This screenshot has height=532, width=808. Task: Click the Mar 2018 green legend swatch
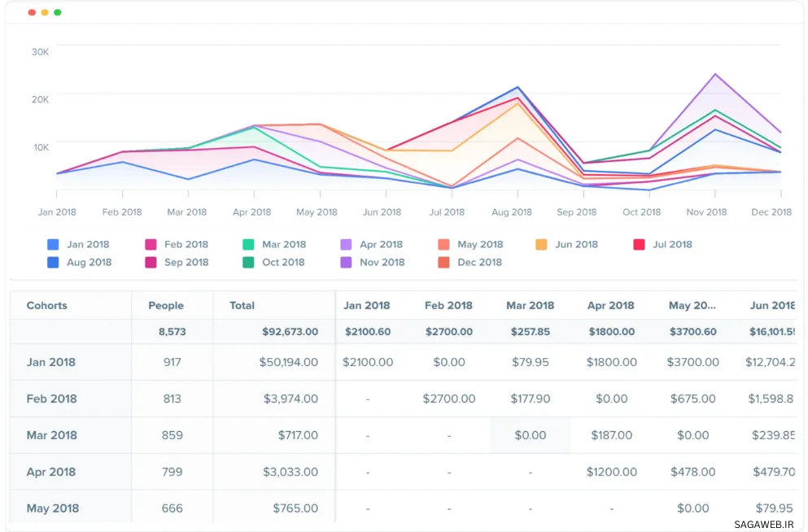(249, 244)
